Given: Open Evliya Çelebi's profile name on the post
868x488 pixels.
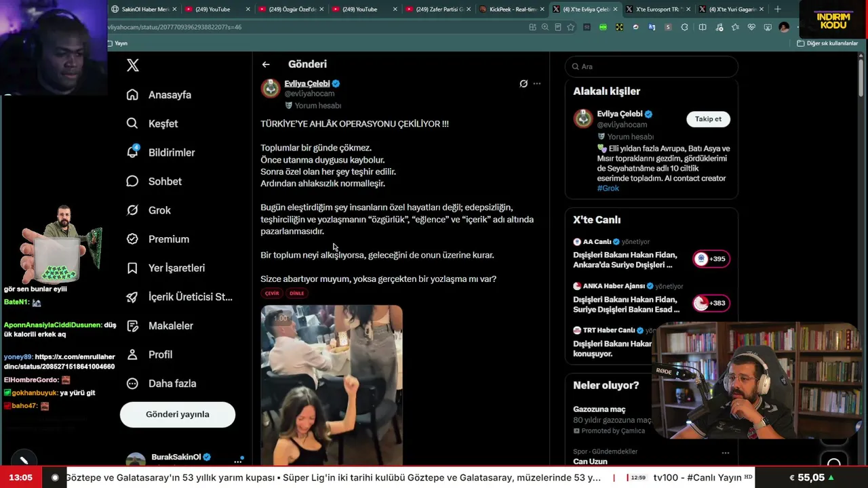Looking at the screenshot, I should [x=307, y=83].
